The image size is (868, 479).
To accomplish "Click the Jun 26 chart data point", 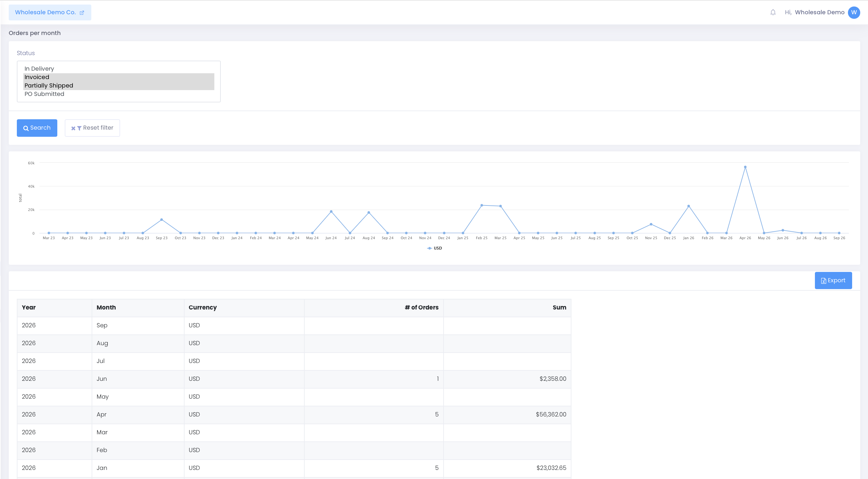I will tap(783, 230).
